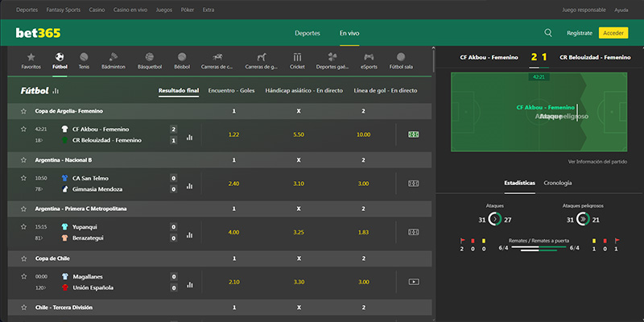The image size is (644, 322).
Task: Show pitch tracker for CF Akbou match
Action: [x=413, y=134]
